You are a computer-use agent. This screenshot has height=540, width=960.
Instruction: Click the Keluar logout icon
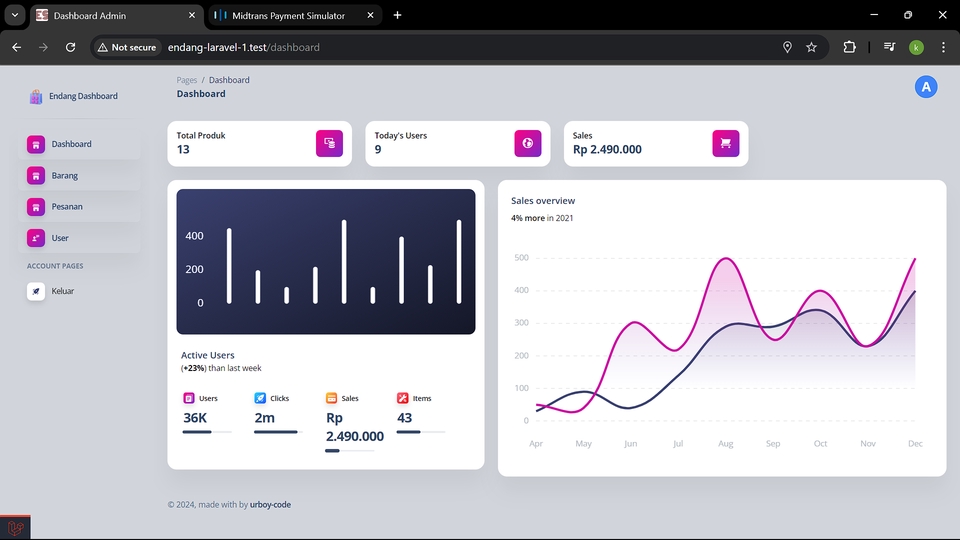tap(36, 291)
